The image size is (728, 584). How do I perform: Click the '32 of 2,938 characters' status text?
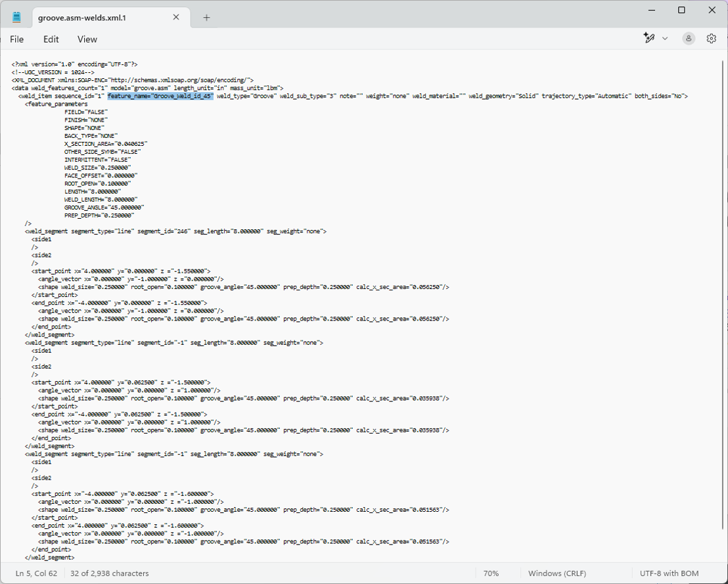[110, 573]
